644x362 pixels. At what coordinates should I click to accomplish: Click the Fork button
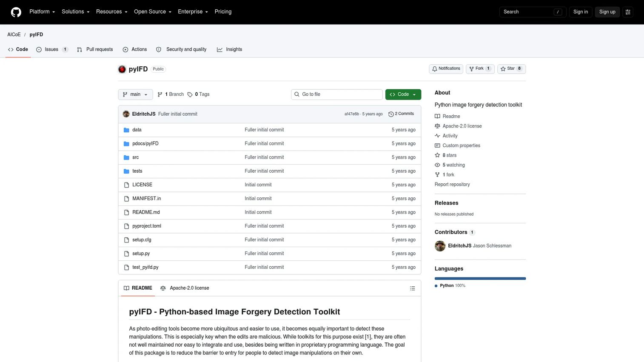[480, 69]
